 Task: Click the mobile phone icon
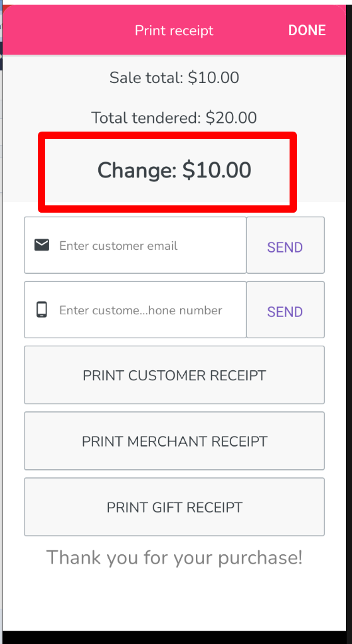coord(42,310)
